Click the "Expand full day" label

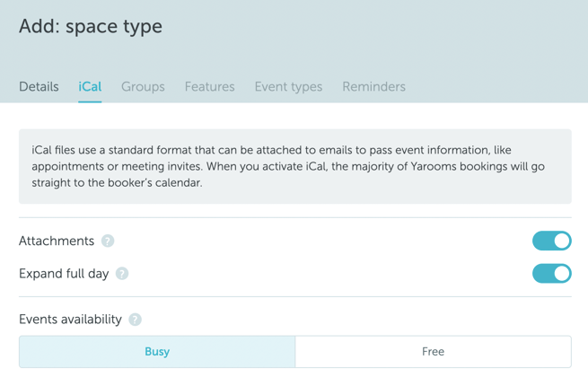click(64, 274)
